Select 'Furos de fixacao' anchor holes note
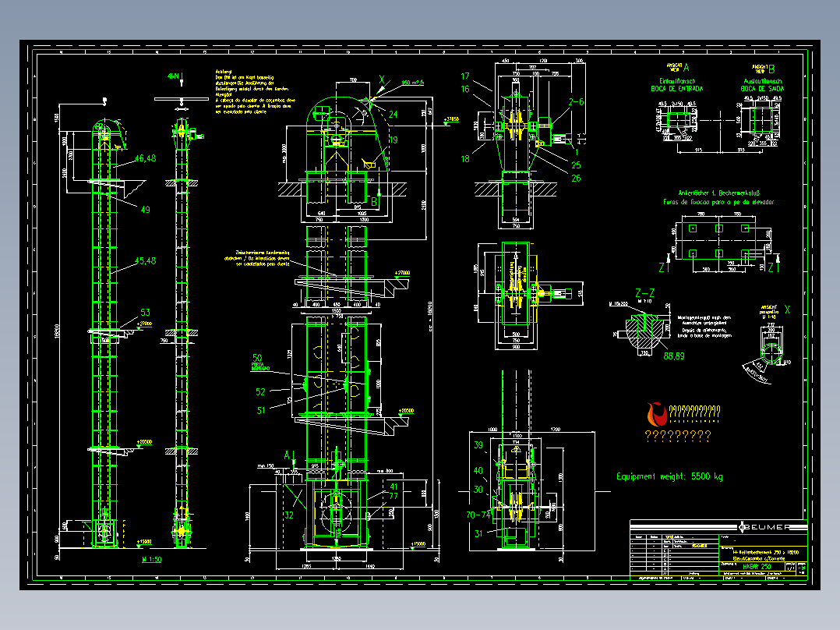The image size is (840, 630). pos(718,202)
